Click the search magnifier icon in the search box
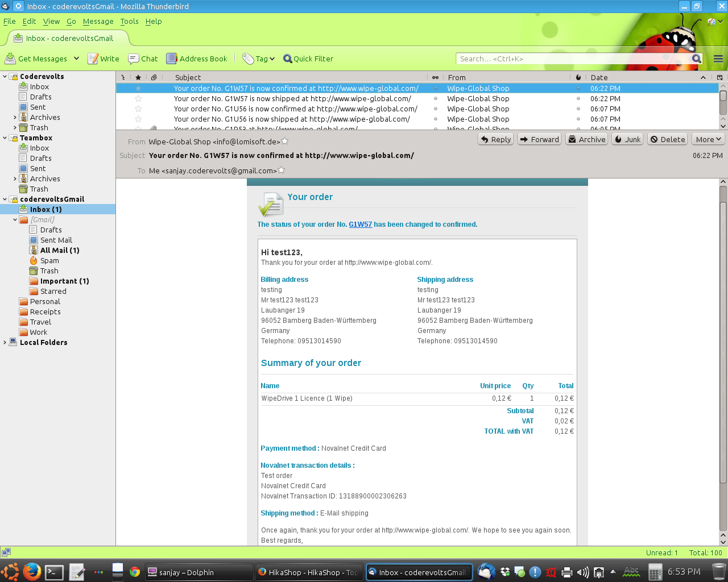 [x=697, y=59]
